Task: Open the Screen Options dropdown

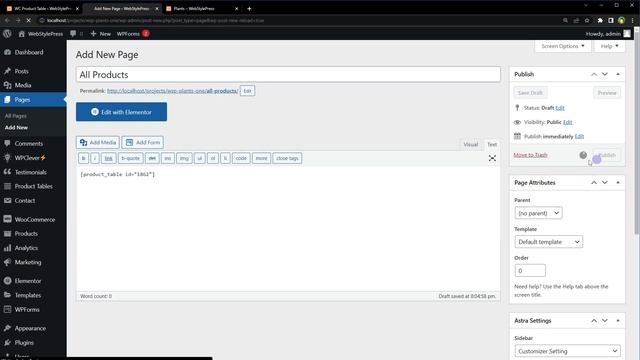Action: pos(562,46)
